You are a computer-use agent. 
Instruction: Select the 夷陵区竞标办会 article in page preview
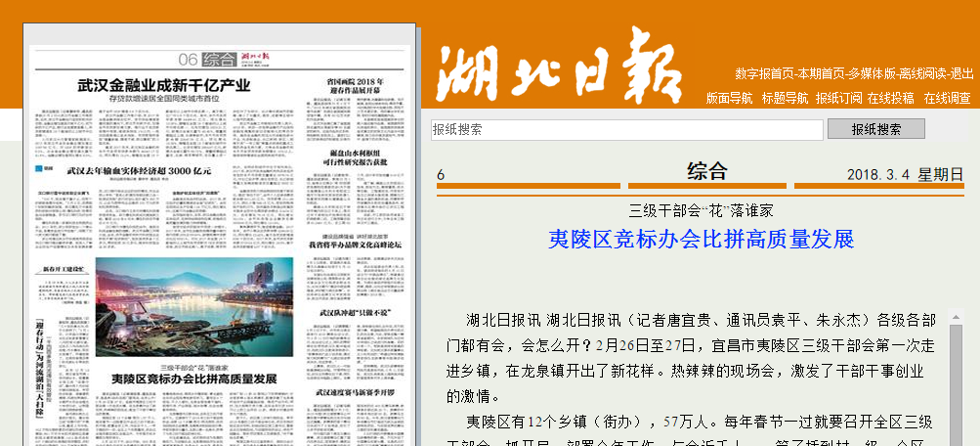pyautogui.click(x=193, y=378)
